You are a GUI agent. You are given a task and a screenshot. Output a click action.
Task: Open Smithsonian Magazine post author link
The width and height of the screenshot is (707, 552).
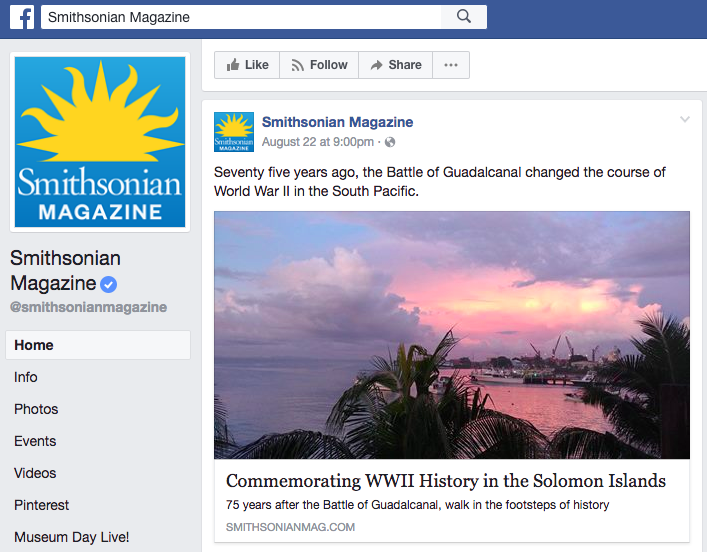point(337,122)
